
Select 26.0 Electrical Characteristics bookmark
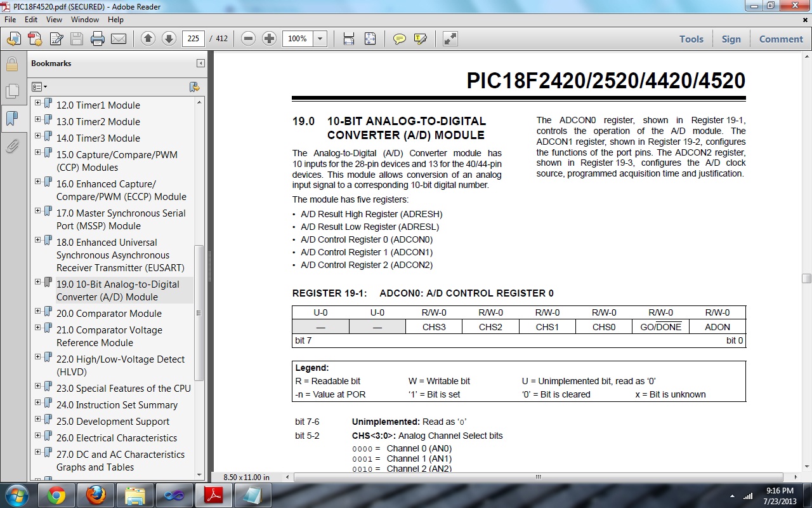click(x=117, y=438)
